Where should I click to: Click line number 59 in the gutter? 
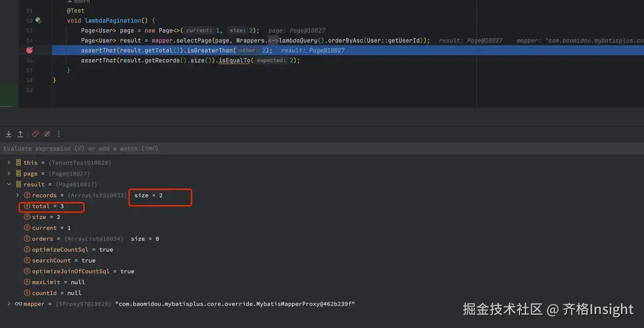(x=29, y=90)
